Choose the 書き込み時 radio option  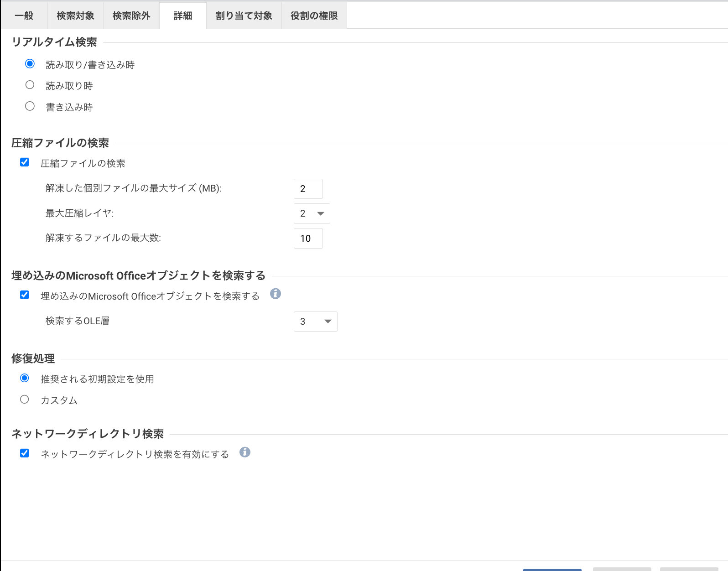pos(30,106)
